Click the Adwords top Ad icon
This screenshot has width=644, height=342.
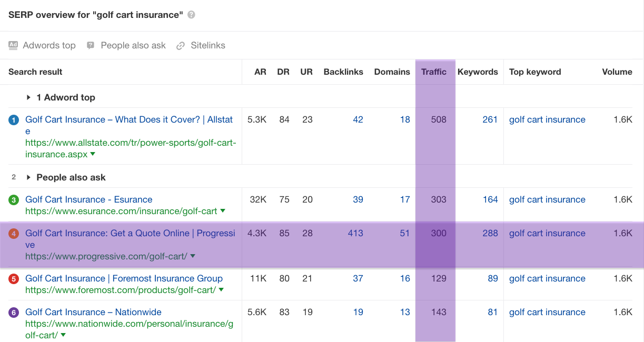[13, 45]
